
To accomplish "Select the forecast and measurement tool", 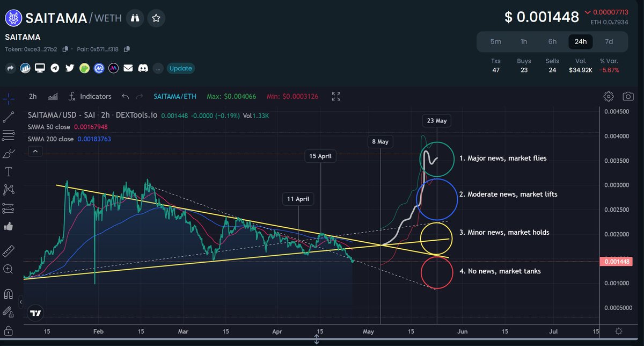I will 8,208.
